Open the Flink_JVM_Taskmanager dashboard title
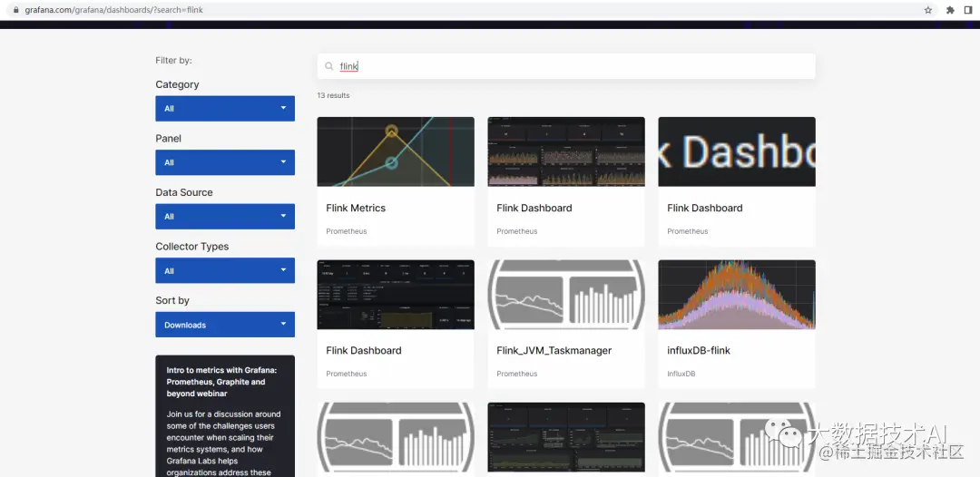 coord(554,350)
